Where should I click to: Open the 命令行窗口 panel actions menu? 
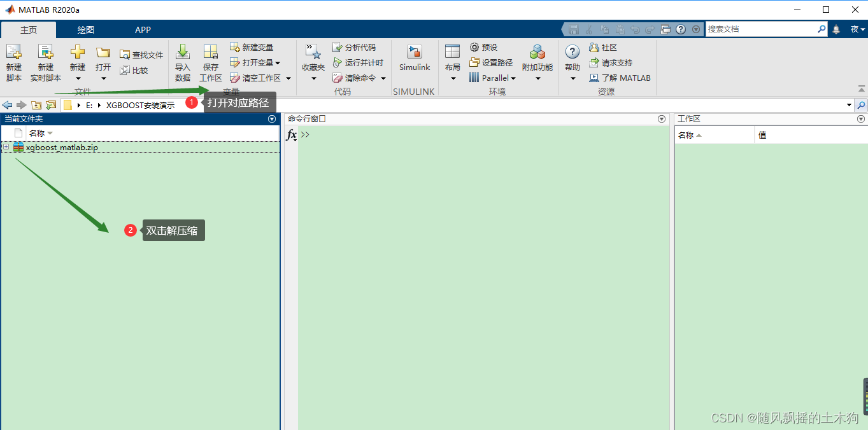[661, 119]
